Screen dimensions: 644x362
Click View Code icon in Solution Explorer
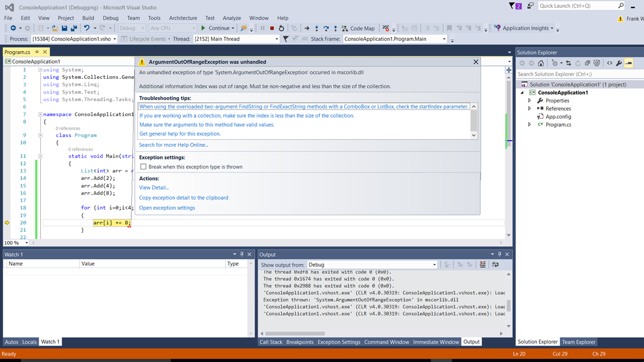pos(609,63)
